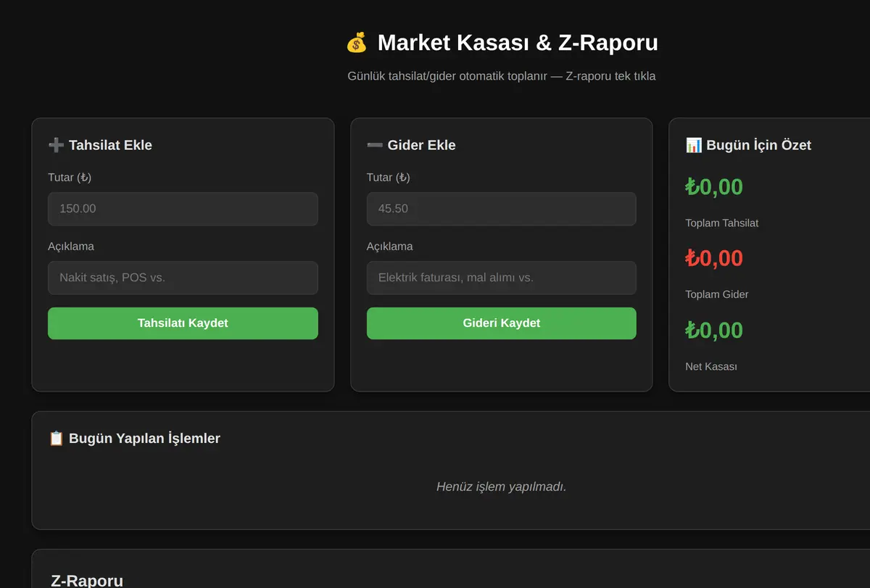Click the Gideri Kaydet button
870x588 pixels.
(502, 323)
